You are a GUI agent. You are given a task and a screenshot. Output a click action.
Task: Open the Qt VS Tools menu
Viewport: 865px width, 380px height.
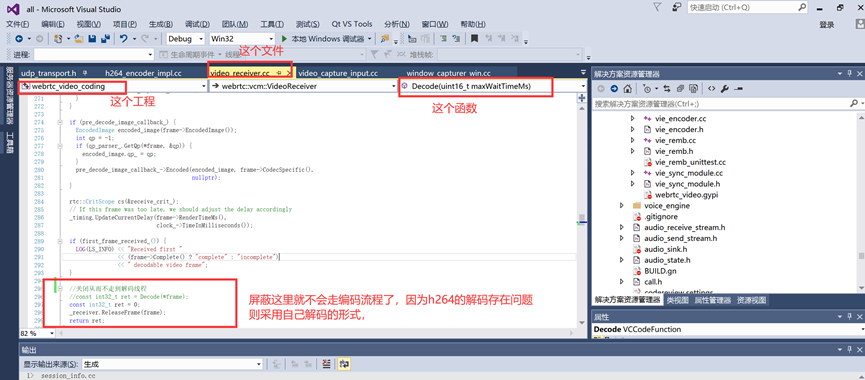tap(352, 24)
